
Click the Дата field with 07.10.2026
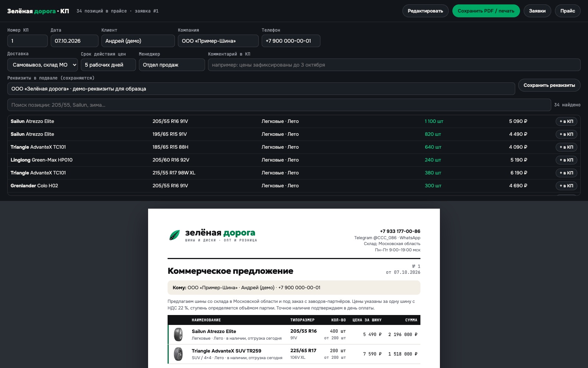click(75, 41)
